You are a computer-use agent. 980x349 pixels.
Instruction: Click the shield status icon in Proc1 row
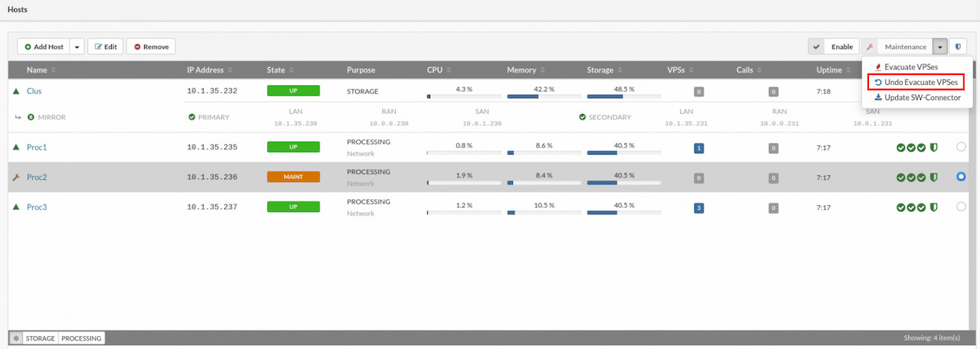click(x=933, y=148)
